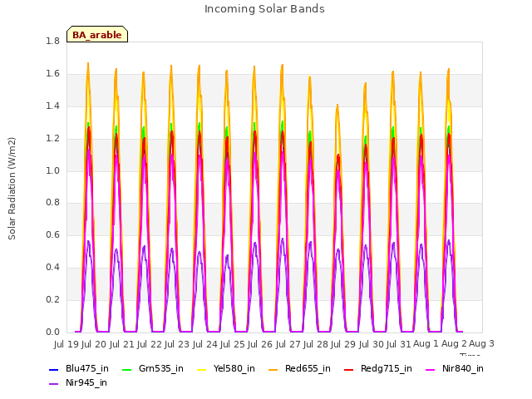Click the blue Blu475_in legend swatch
The image size is (532, 399).
54,369
